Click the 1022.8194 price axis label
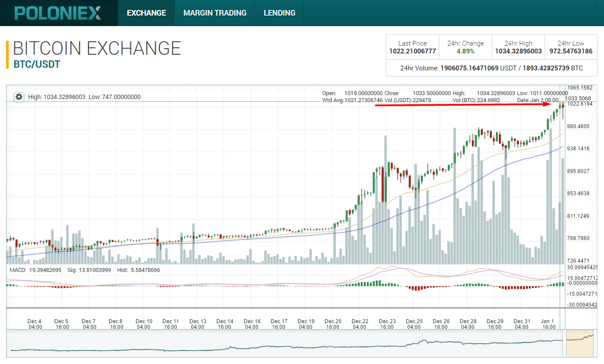This screenshot has height=364, width=604. point(580,104)
